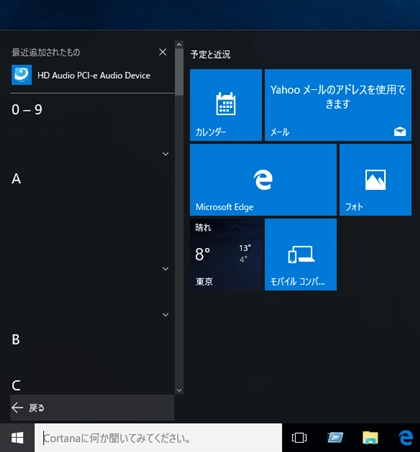Expand the first folder chevron under A
The height and width of the screenshot is (452, 420).
pos(165,269)
